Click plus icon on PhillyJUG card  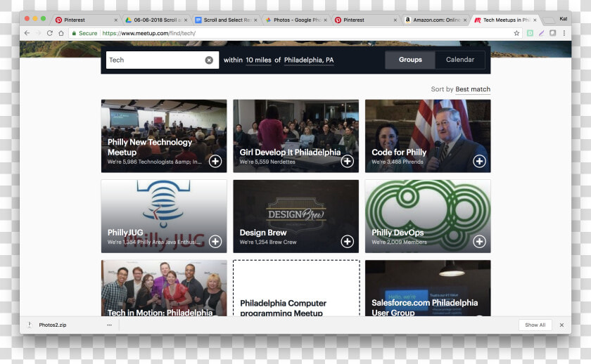point(215,241)
